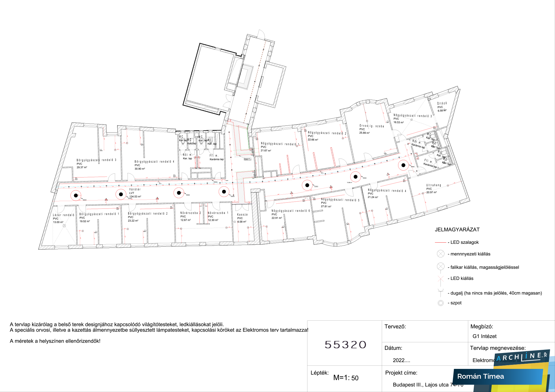Select the dugalj 40cm magasan legend text

click(495, 293)
